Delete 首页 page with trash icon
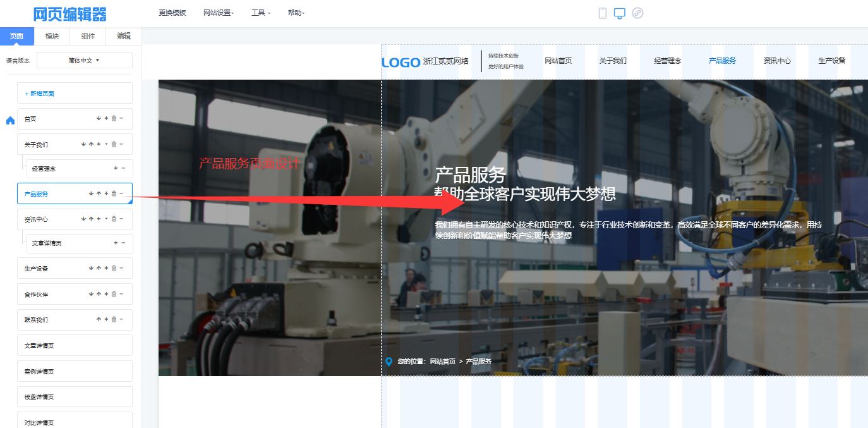This screenshot has width=868, height=428. 114,118
